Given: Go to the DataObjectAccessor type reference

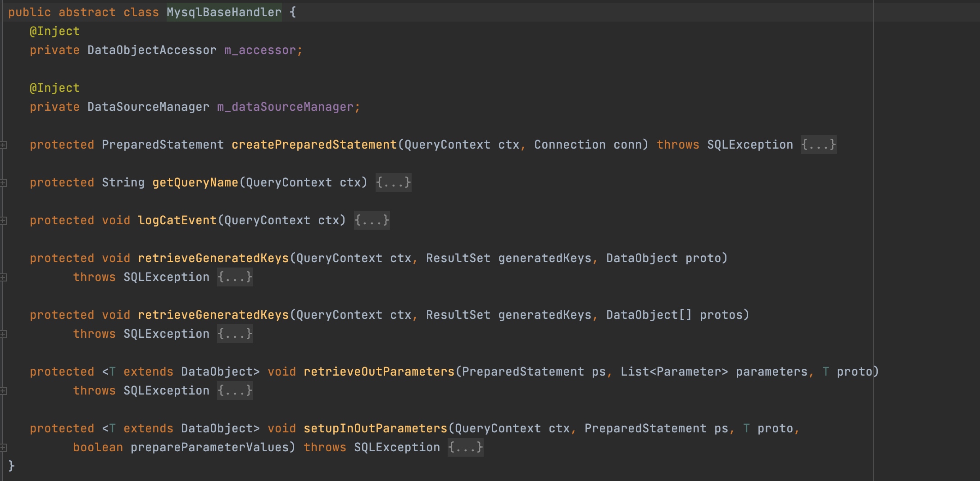Looking at the screenshot, I should point(152,50).
